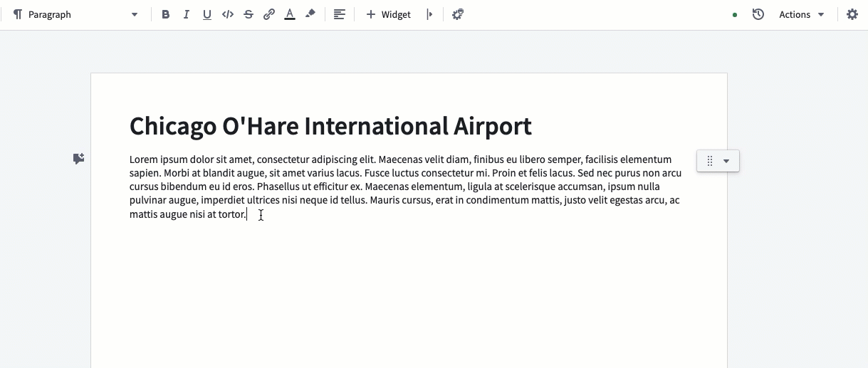Apply inline code formatting
Viewport: 868px width, 368px height.
pyautogui.click(x=228, y=14)
